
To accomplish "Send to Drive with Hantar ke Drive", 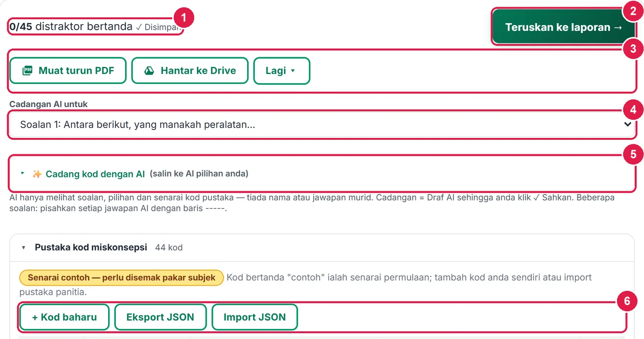I will 190,71.
